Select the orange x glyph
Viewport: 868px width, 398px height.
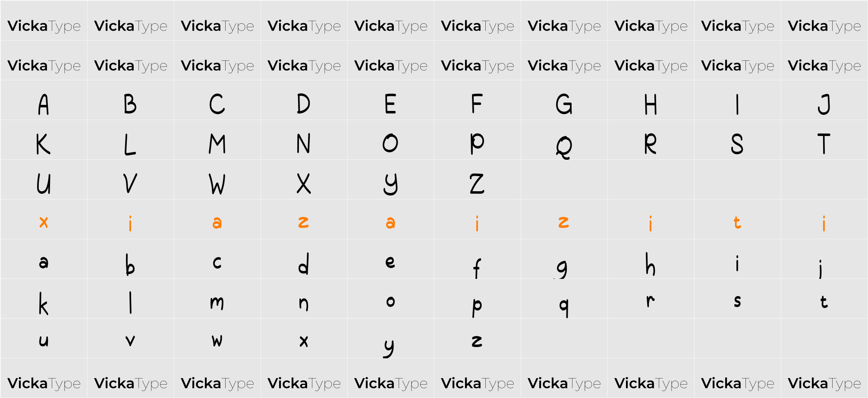(x=44, y=222)
